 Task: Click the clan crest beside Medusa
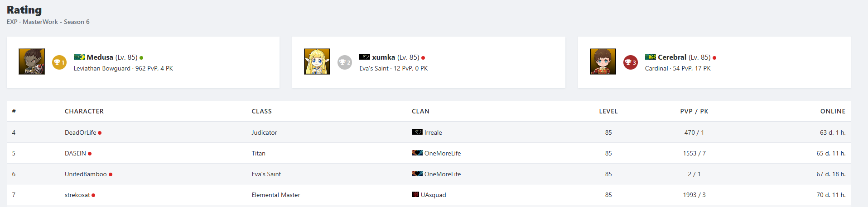(79, 57)
